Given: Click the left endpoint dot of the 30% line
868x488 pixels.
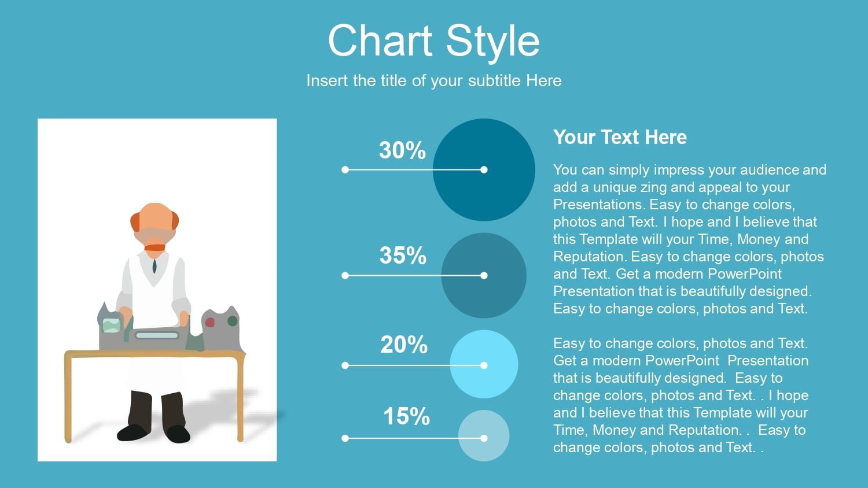Looking at the screenshot, I should [x=345, y=169].
